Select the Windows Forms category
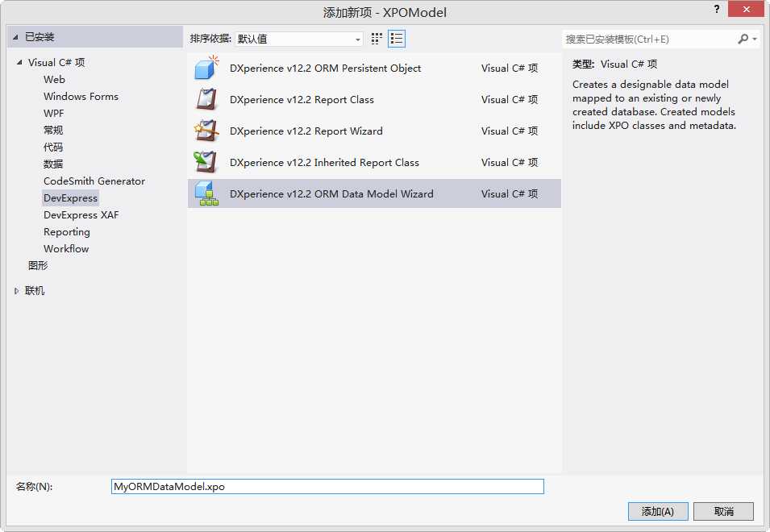This screenshot has width=770, height=532. click(81, 96)
